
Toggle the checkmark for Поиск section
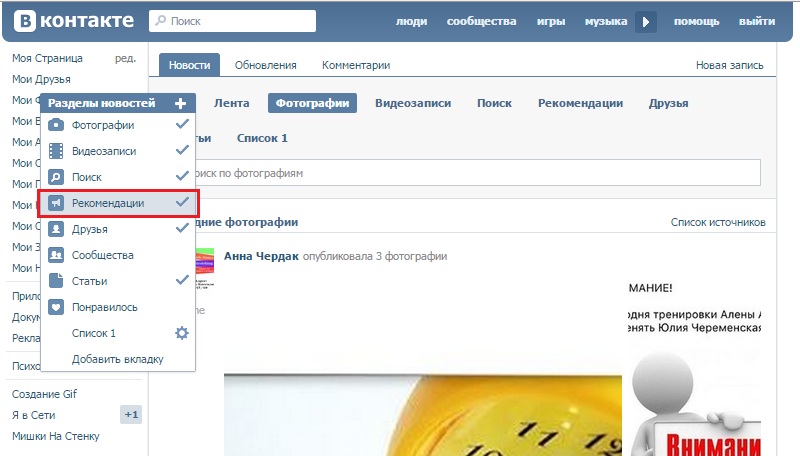pos(182,176)
